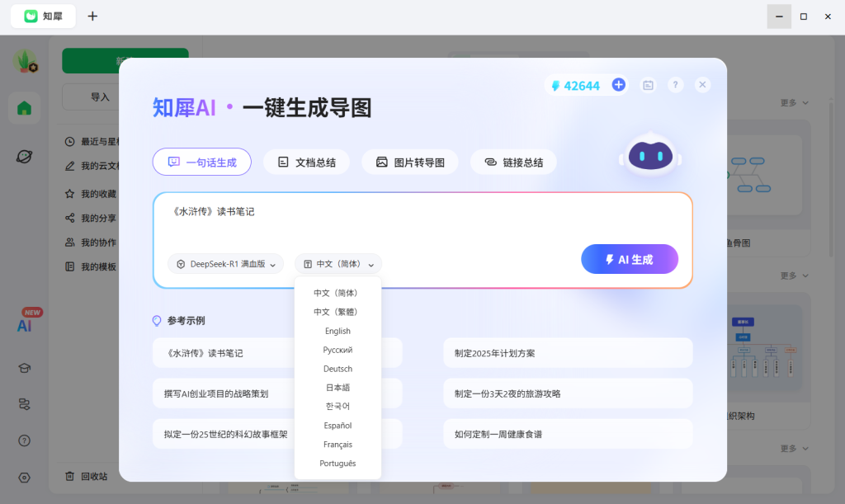Open the AI feature with NEW badge

coord(25,325)
